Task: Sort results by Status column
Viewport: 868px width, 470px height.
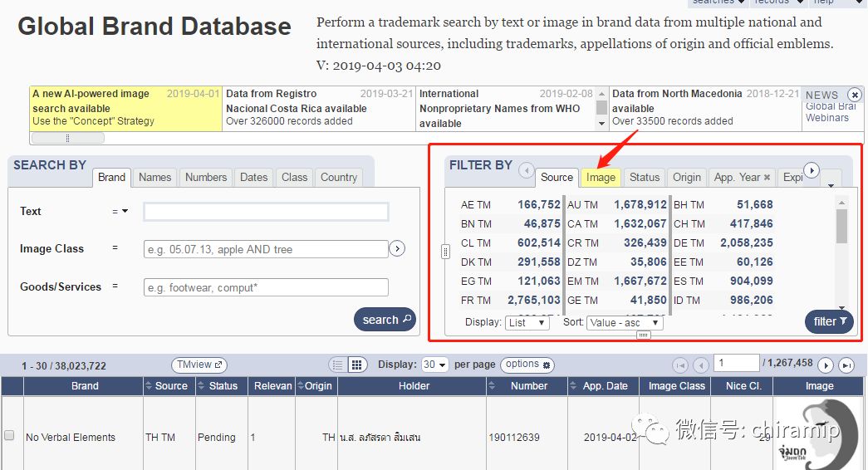Action: [222, 386]
